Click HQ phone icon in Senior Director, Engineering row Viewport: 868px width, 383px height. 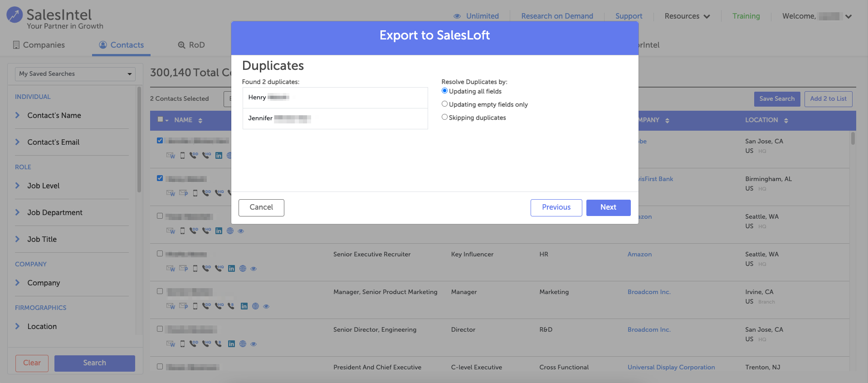click(206, 344)
